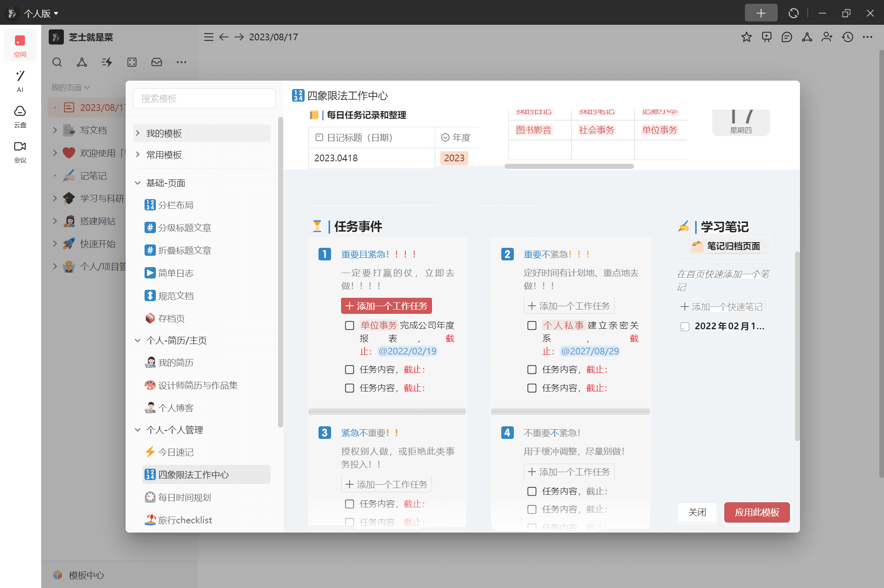884x588 pixels.
Task: Check second 任务内容 checkbox in quadrant 2
Action: [x=532, y=370]
